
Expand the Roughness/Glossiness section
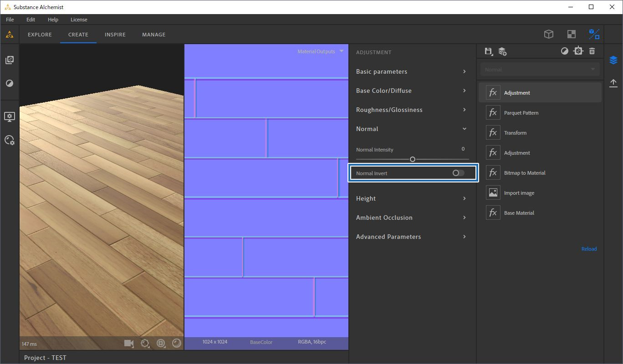coord(412,110)
